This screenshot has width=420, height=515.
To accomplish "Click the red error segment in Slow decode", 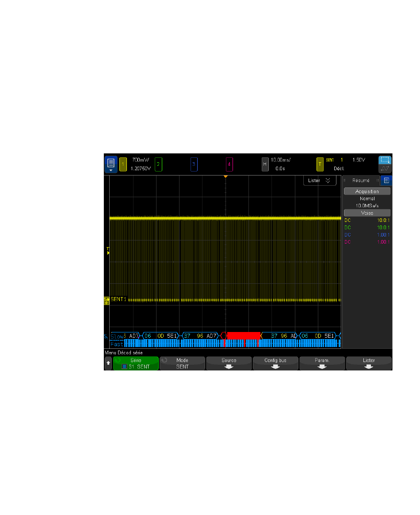I will click(244, 336).
